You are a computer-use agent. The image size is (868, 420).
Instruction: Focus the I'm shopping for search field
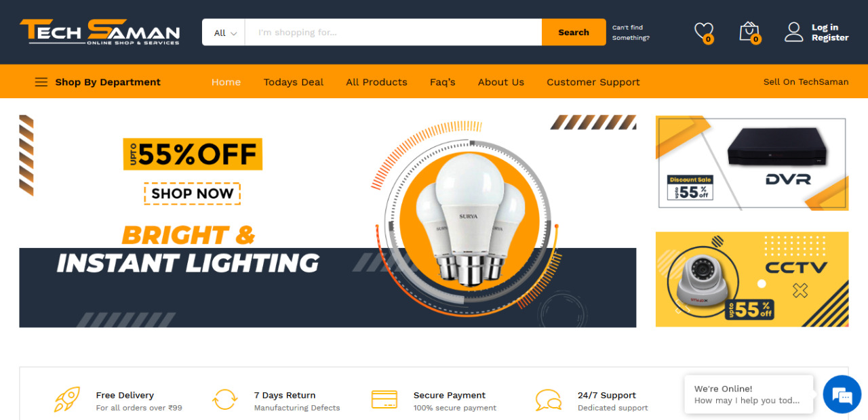(393, 33)
